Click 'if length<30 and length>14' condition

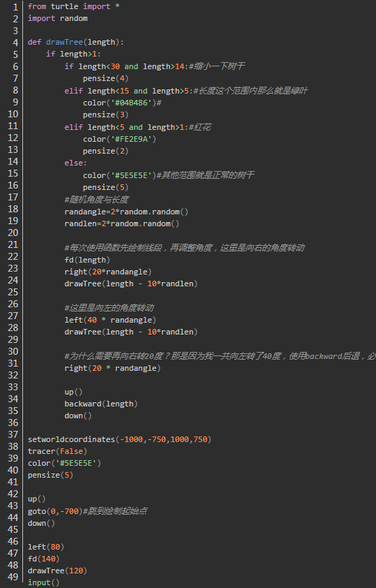pyautogui.click(x=126, y=66)
